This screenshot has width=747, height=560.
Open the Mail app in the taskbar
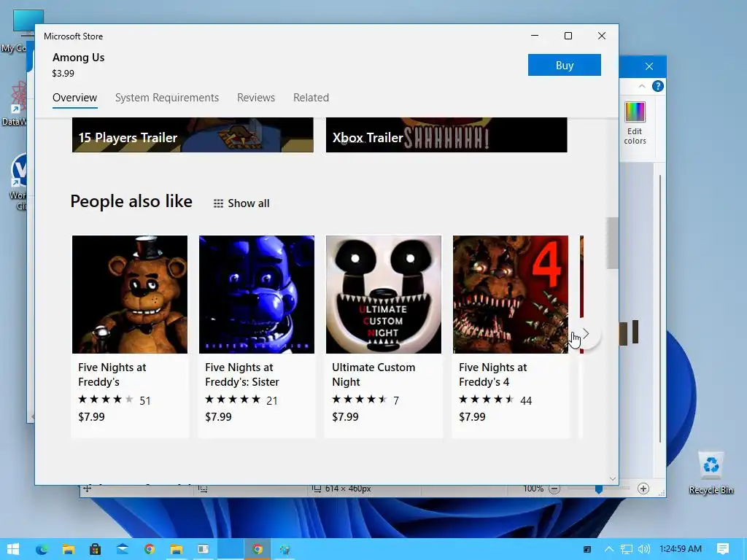tap(123, 549)
